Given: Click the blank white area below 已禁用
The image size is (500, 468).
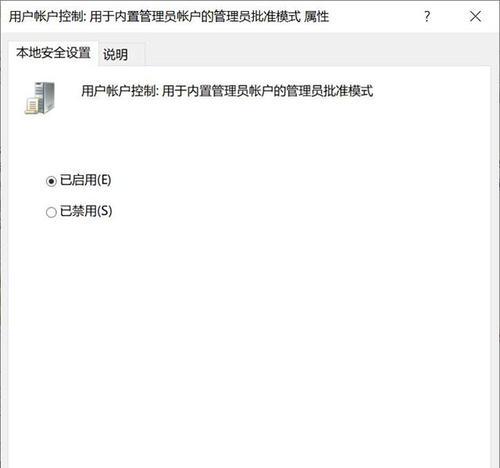Looking at the screenshot, I should pos(249,333).
